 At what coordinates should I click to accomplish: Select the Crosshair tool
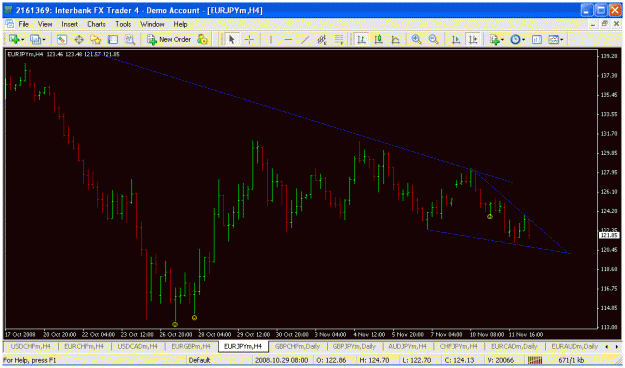coord(249,39)
